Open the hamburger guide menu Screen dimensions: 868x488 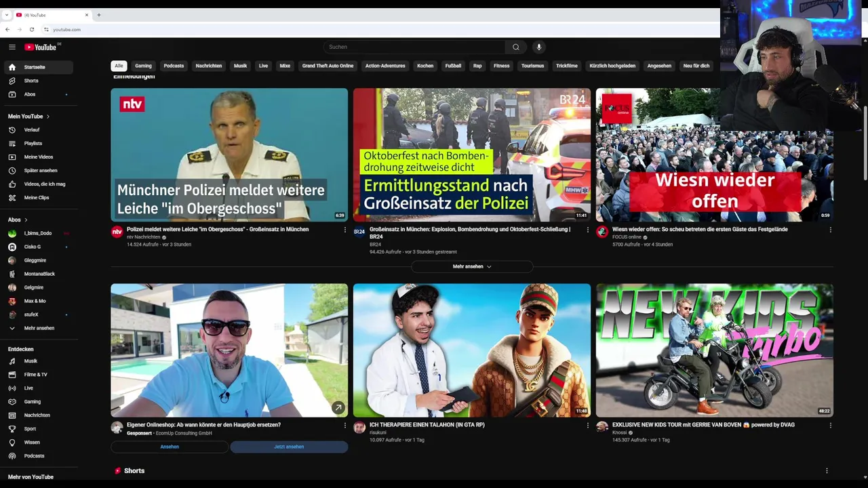tap(12, 47)
